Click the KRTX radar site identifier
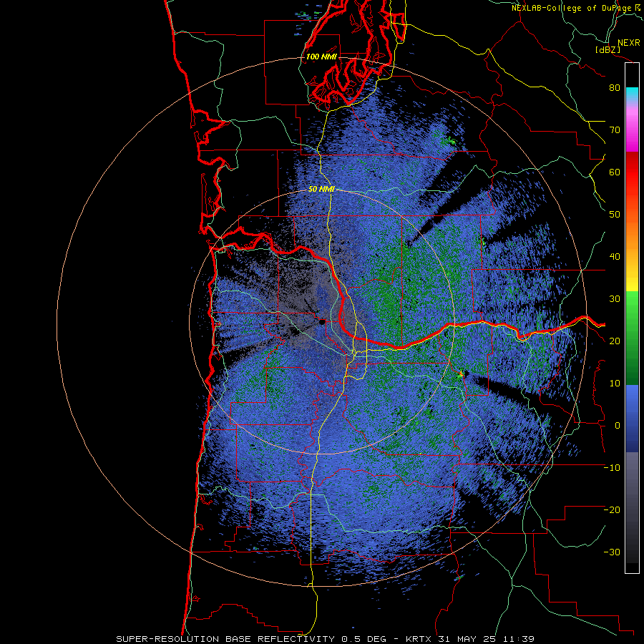This screenshot has height=644, width=644. click(420, 639)
